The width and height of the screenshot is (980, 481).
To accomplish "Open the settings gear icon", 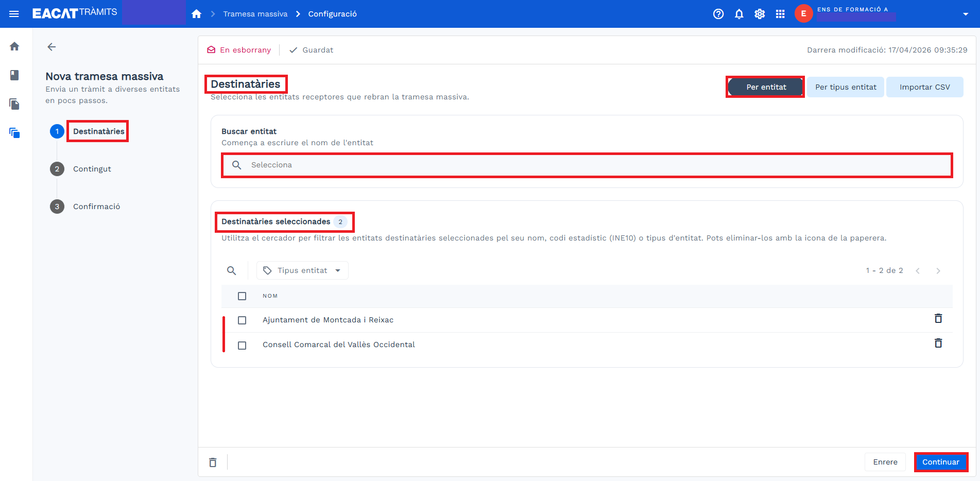I will click(760, 14).
